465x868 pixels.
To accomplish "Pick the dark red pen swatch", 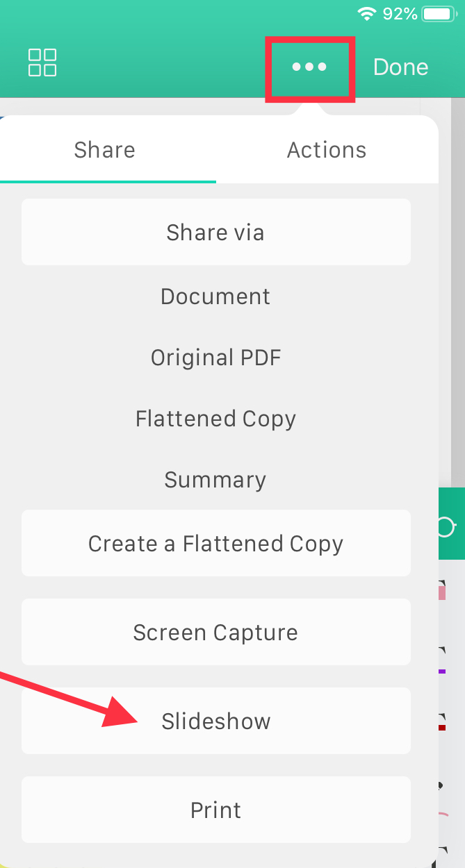I will 442,727.
